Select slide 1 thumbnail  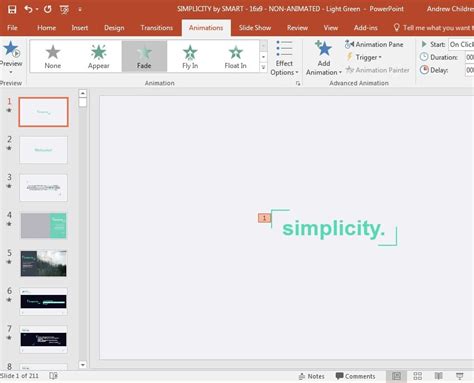pyautogui.click(x=43, y=112)
